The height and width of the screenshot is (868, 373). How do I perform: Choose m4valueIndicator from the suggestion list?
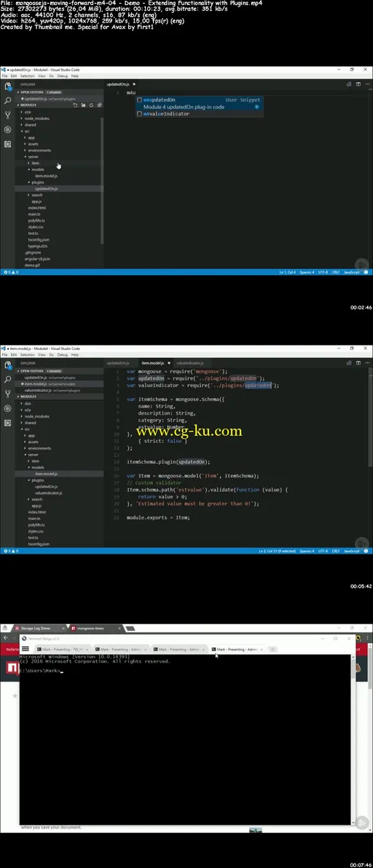199,114
